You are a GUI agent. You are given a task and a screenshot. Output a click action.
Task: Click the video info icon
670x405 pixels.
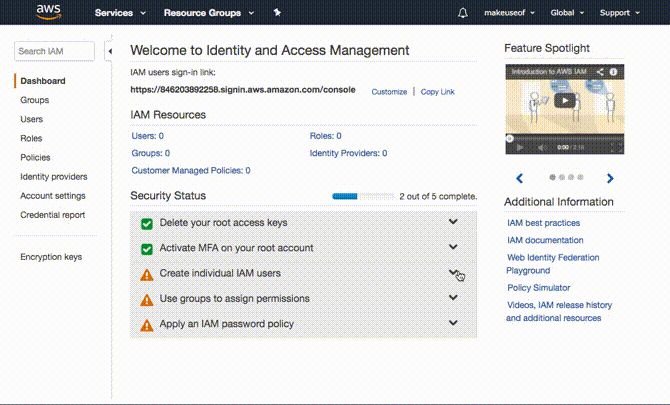point(614,72)
